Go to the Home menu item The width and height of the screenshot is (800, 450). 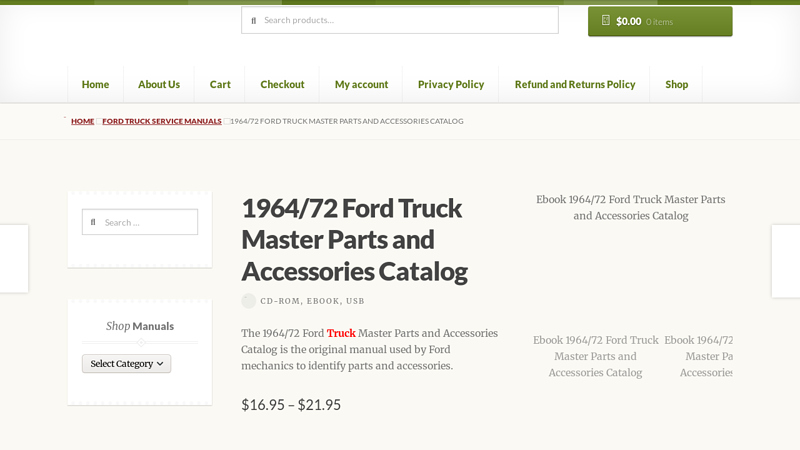tap(95, 85)
